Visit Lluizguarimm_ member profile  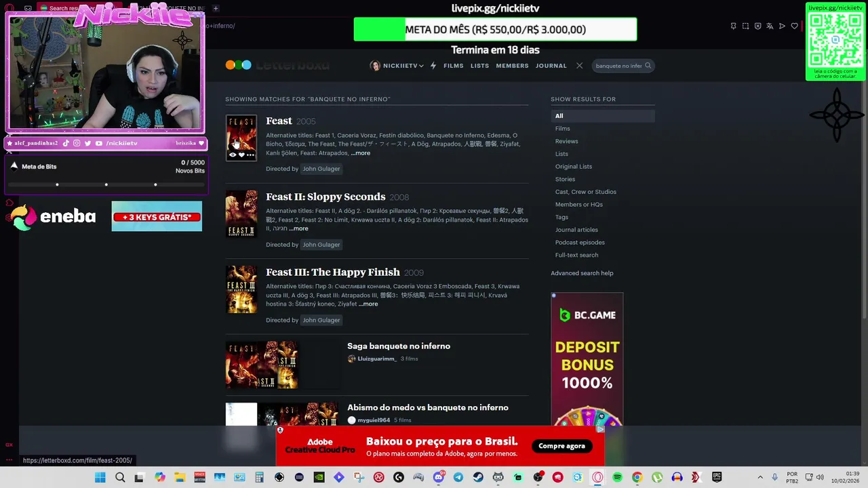[x=376, y=359]
